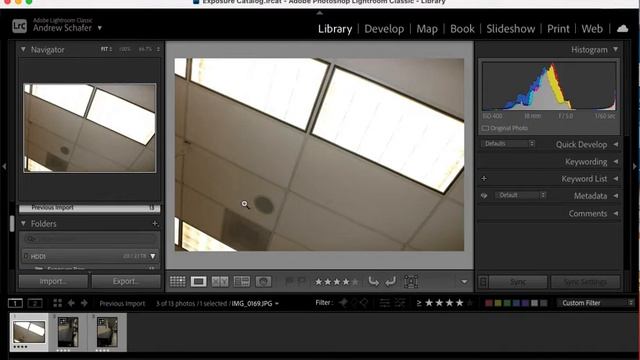Viewport: 640px width, 360px height.
Task: Select first filmstrip thumbnail of ceiling
Action: click(x=29, y=332)
